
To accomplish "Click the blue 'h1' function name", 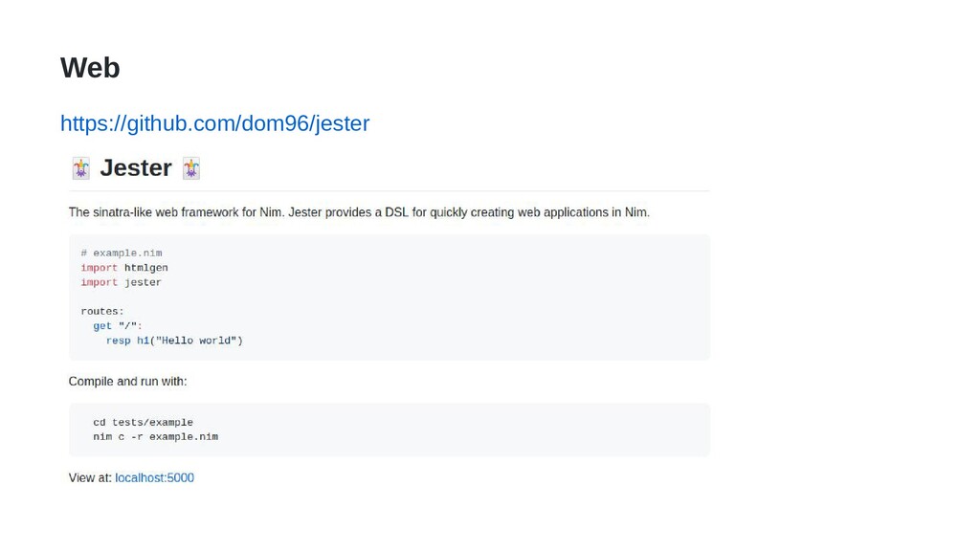I will (x=144, y=341).
